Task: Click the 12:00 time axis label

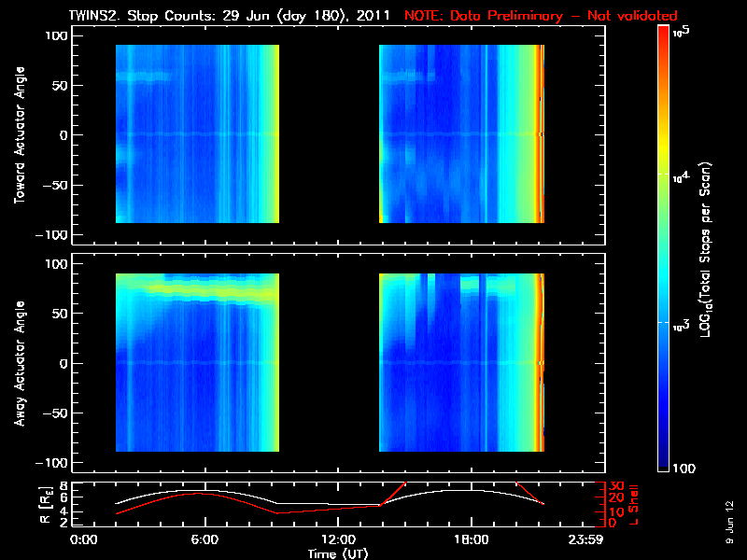Action: click(338, 540)
